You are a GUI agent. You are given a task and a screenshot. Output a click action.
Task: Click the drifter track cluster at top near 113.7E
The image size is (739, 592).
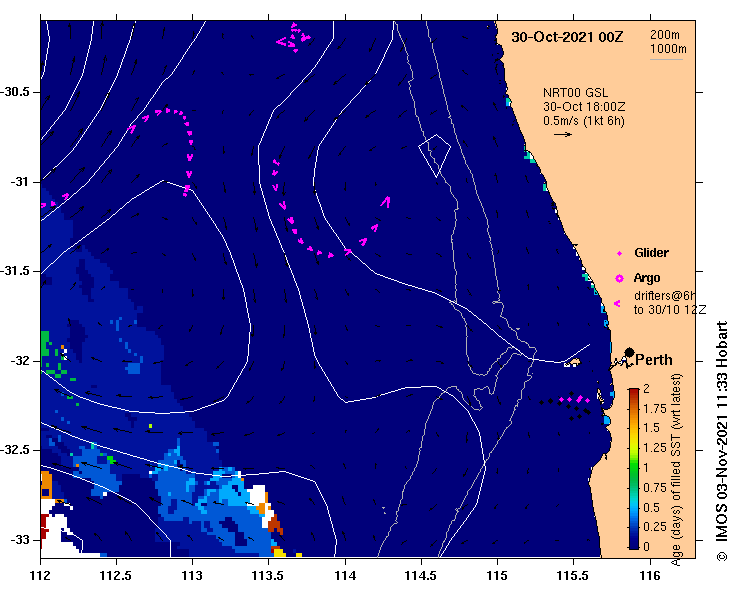(293, 37)
